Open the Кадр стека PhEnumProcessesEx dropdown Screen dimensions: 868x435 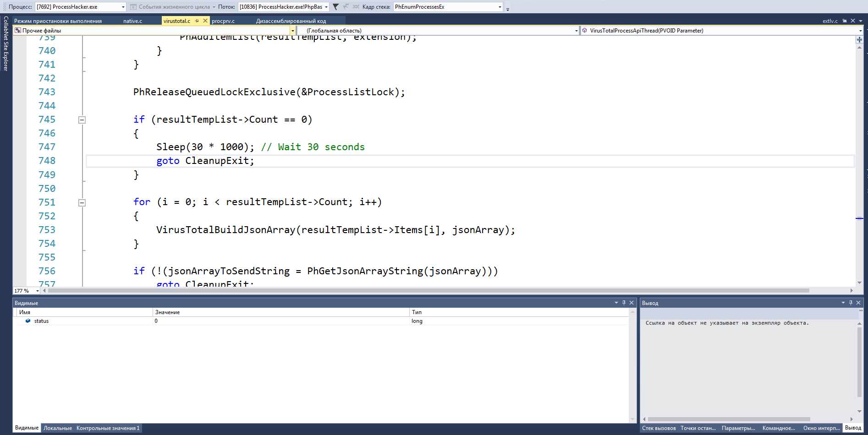pyautogui.click(x=500, y=7)
